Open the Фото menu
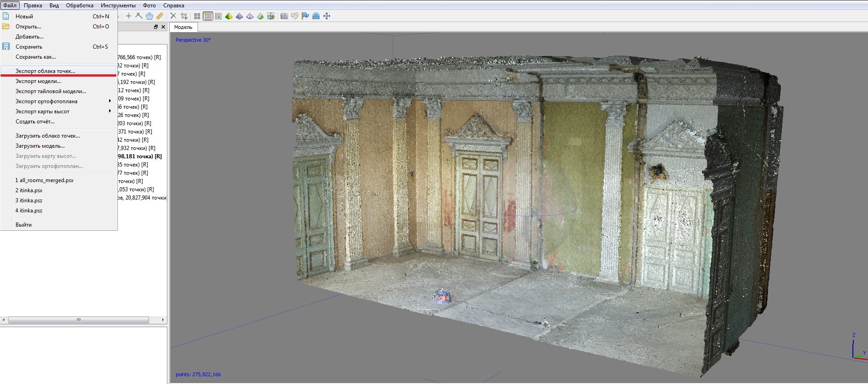This screenshot has width=868, height=384. 149,6
